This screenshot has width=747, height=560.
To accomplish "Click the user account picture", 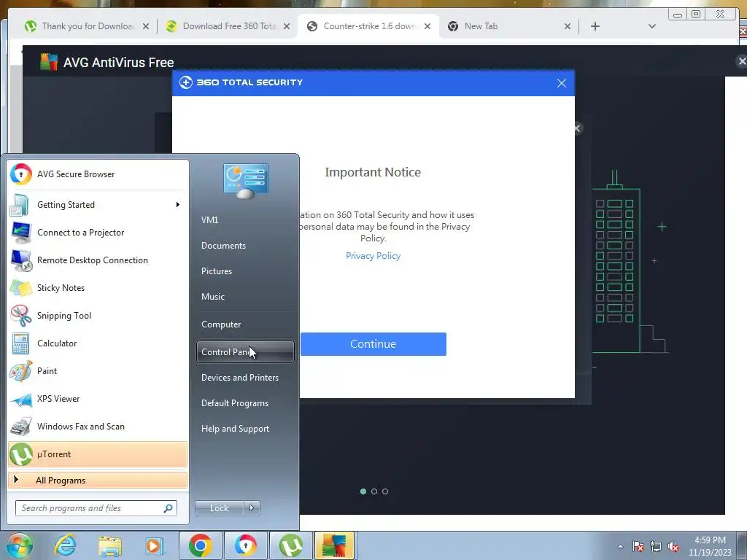I will (245, 181).
